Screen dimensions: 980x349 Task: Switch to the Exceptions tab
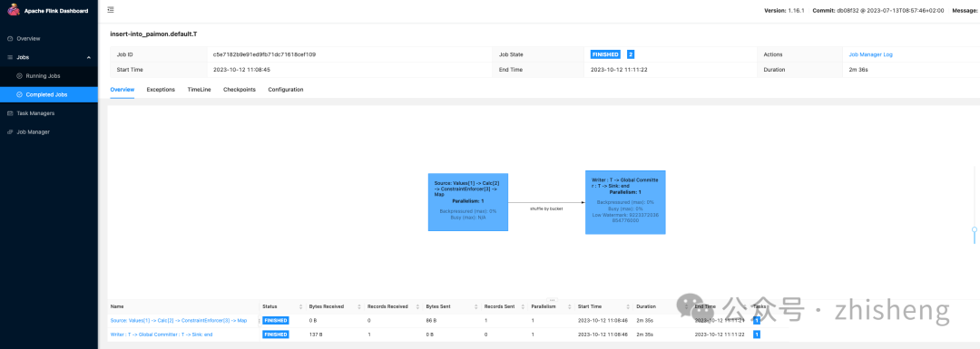161,90
